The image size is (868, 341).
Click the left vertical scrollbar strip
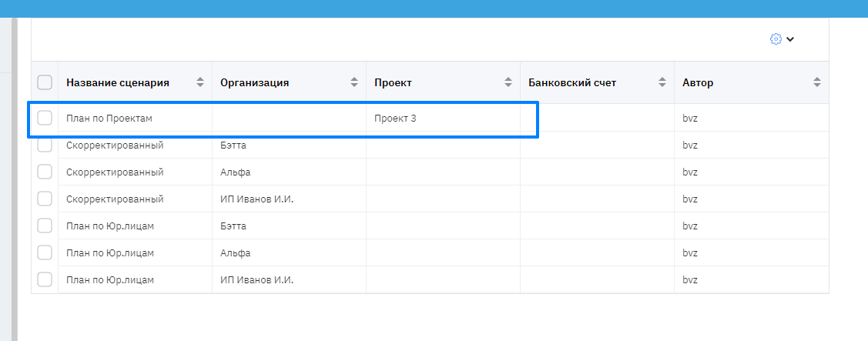point(14,177)
